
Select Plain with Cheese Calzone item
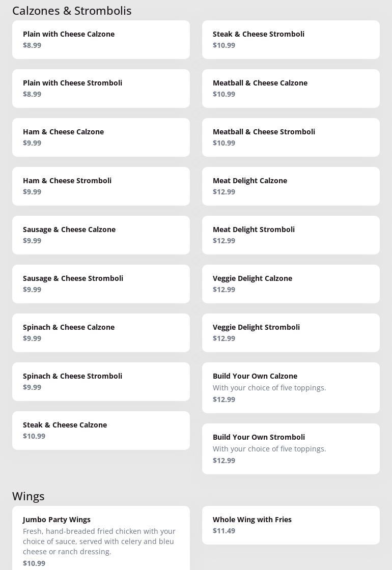pyautogui.click(x=101, y=40)
